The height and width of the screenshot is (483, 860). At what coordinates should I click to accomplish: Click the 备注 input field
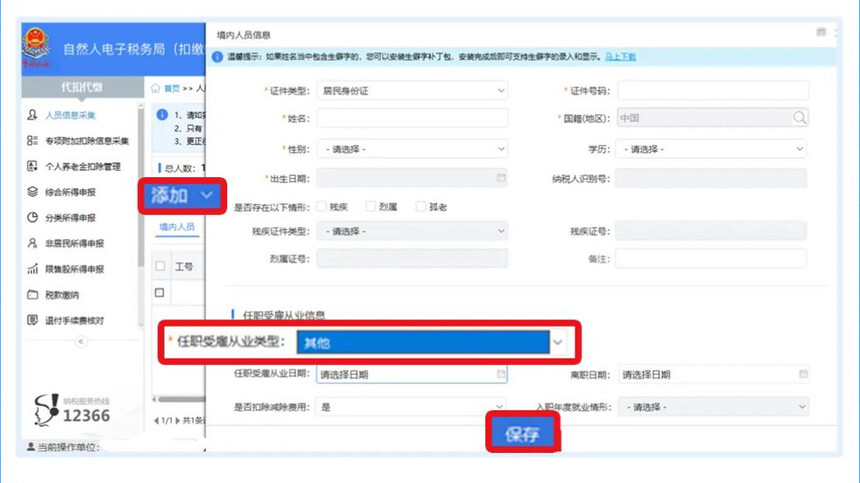tap(711, 258)
